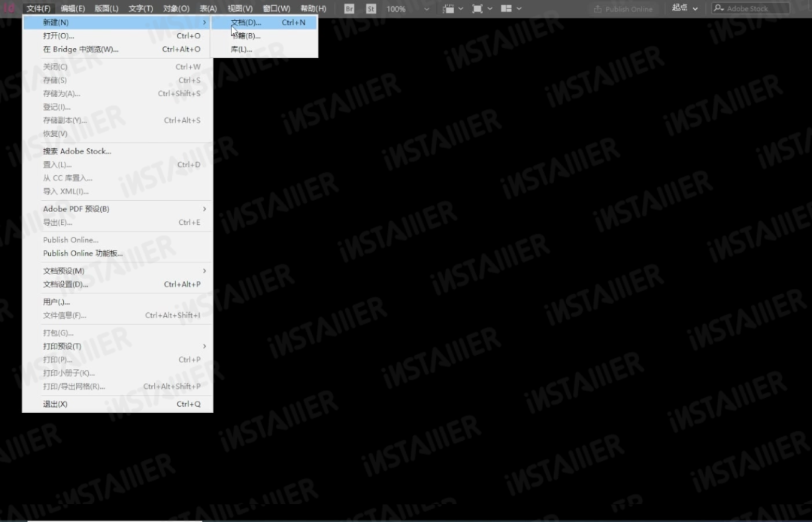Open the 窗口(W) menu

pyautogui.click(x=277, y=9)
